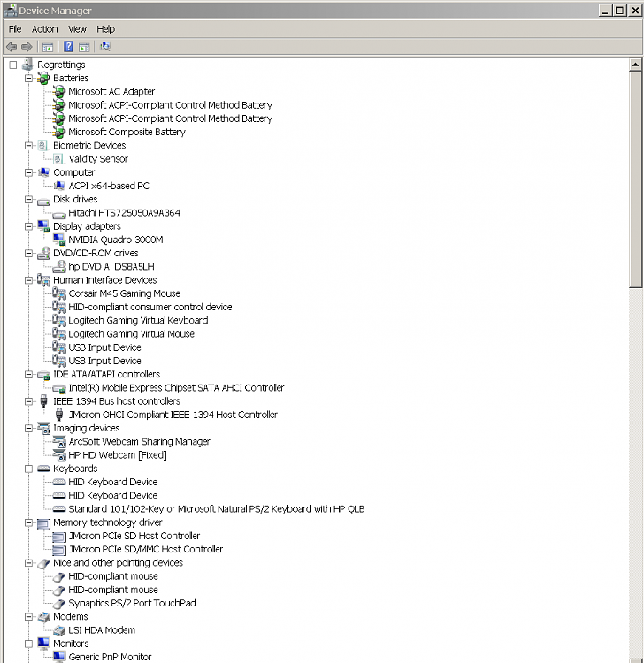Click the Scan for hardware changes icon

[105, 47]
